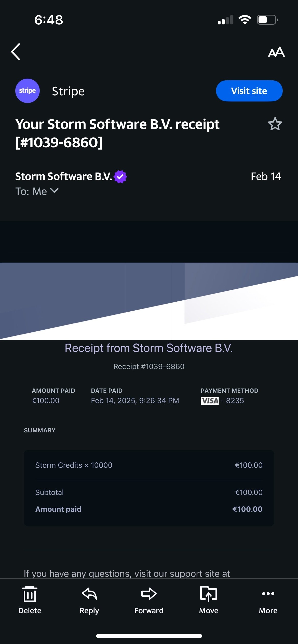Delete this email
Screen dimensions: 298x644
click(x=30, y=600)
